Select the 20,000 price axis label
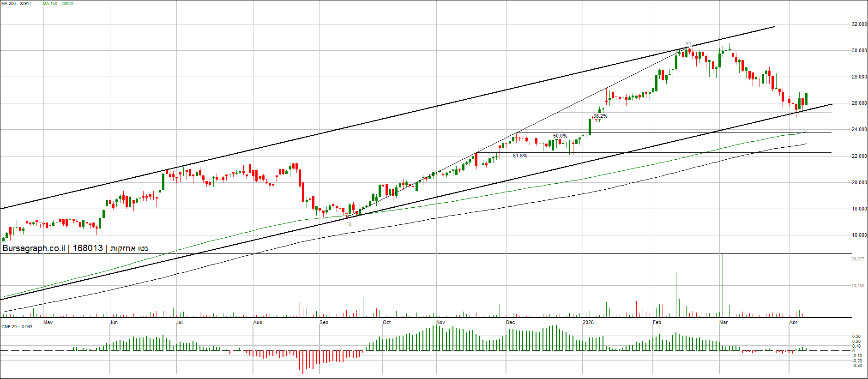Image resolution: width=868 pixels, height=379 pixels. (x=859, y=182)
